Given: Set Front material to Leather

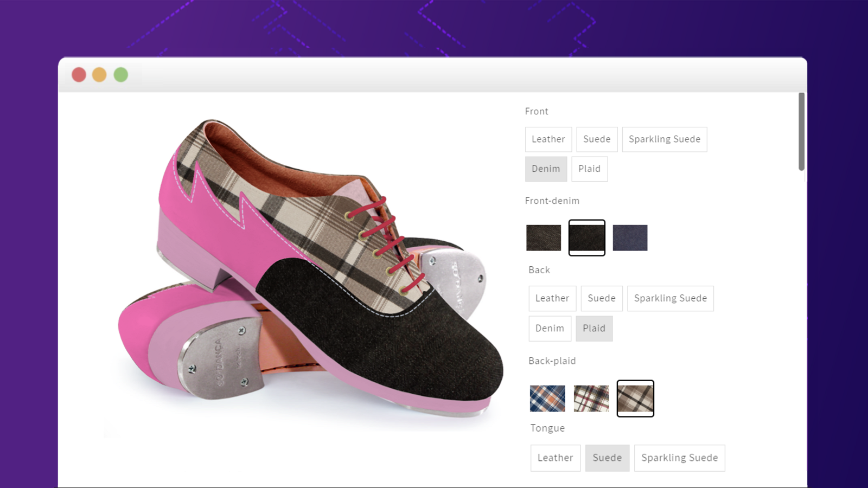Looking at the screenshot, I should [x=548, y=139].
